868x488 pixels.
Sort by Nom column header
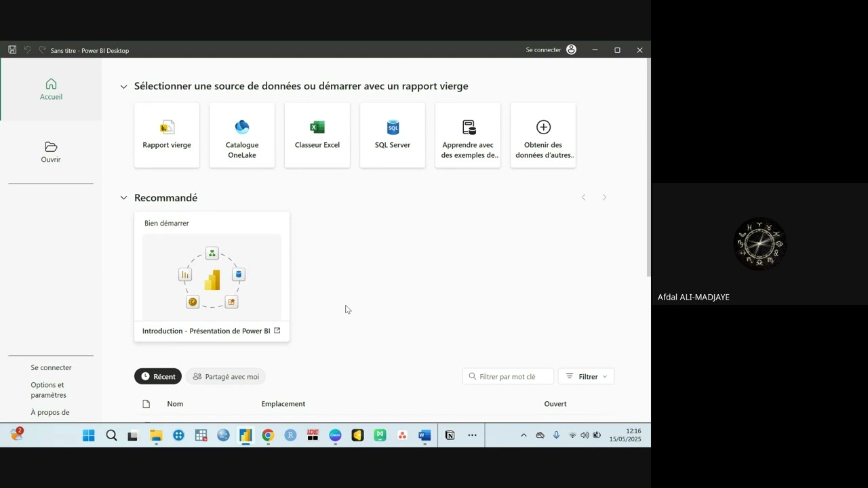[175, 404]
